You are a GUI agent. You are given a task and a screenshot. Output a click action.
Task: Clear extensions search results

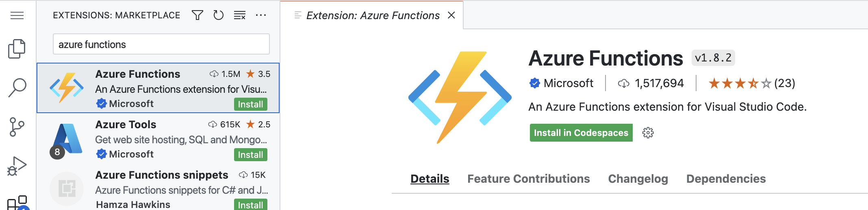tap(240, 15)
